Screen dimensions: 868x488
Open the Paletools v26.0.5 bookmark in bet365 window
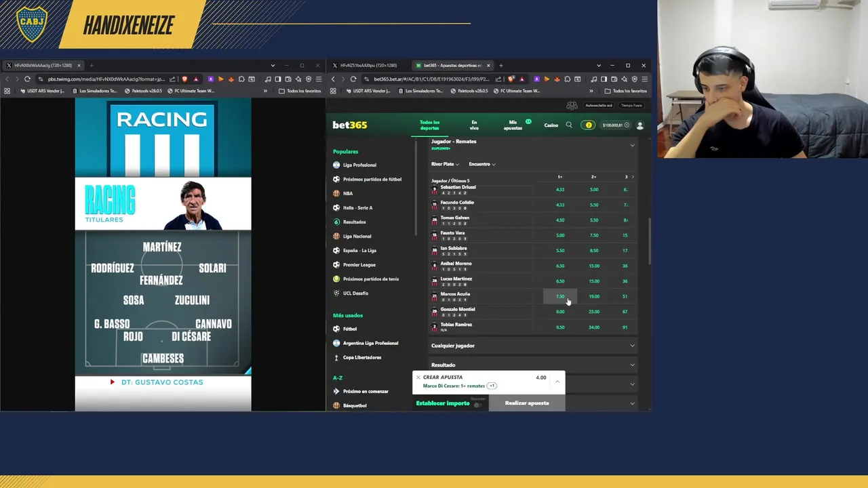471,91
